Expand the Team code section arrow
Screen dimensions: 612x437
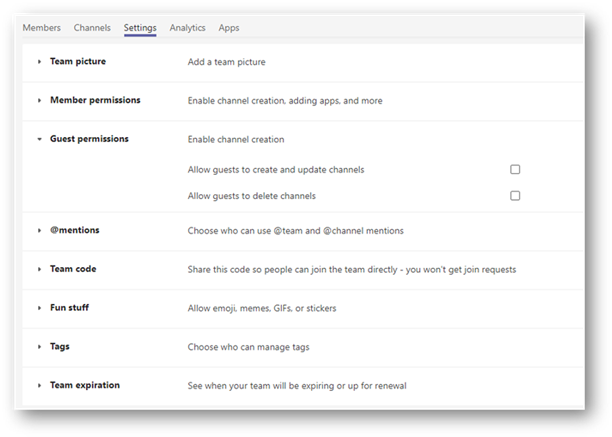[x=39, y=269]
